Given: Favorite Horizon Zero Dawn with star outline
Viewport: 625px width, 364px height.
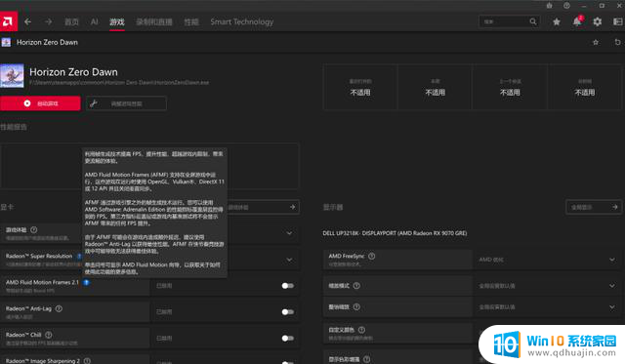Looking at the screenshot, I should (x=596, y=42).
